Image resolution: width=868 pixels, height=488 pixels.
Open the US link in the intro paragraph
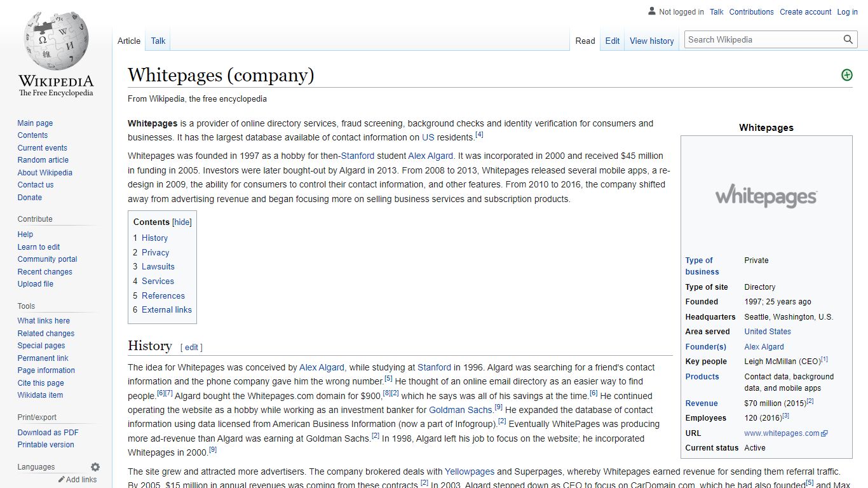click(x=428, y=137)
